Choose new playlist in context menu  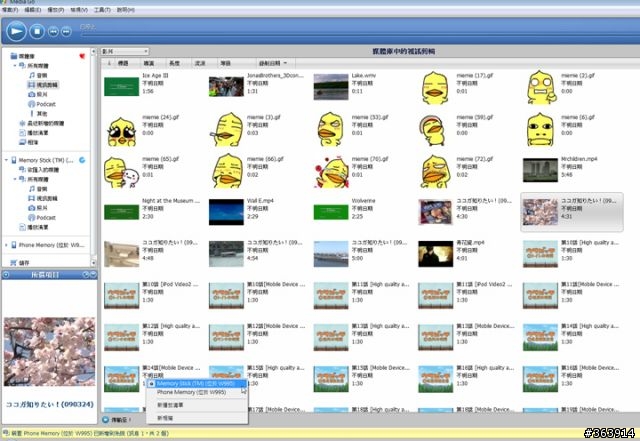tap(197, 405)
